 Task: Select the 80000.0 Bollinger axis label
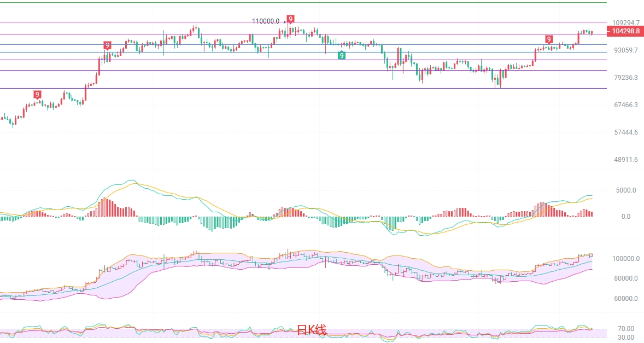click(625, 278)
